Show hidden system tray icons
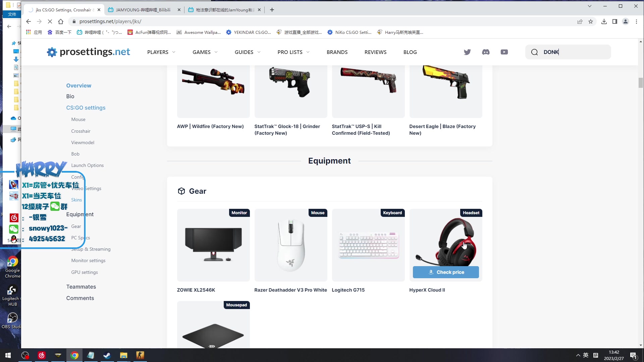Image resolution: width=644 pixels, height=362 pixels. (x=578, y=355)
